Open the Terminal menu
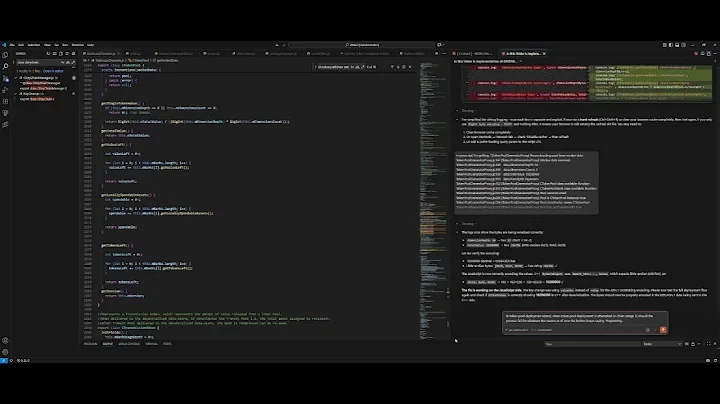The height and width of the screenshot is (404, 720). 78,45
